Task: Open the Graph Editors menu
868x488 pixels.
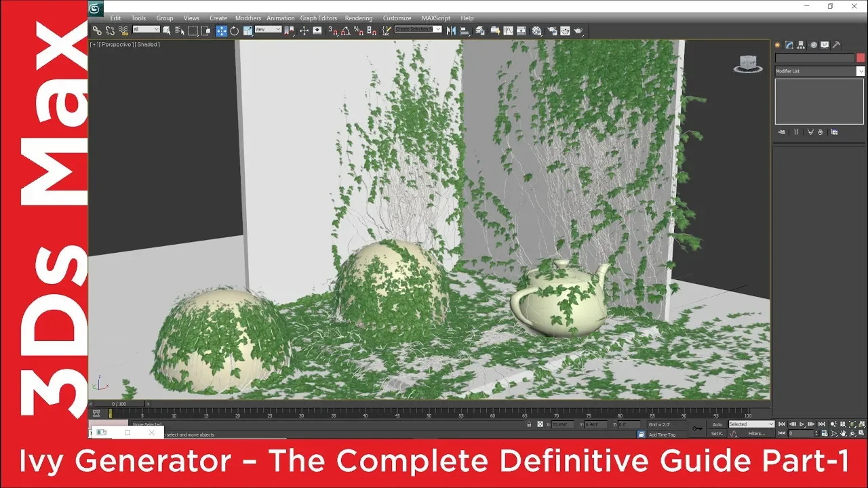Action: (319, 18)
